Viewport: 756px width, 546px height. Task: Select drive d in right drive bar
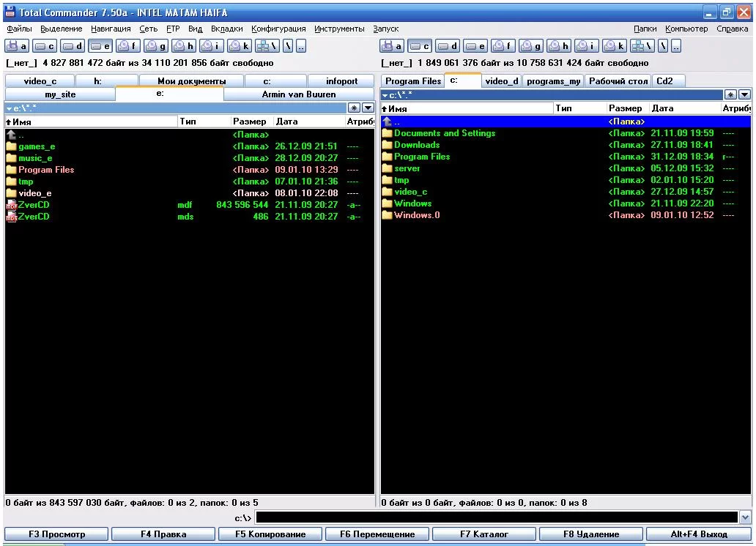[448, 46]
